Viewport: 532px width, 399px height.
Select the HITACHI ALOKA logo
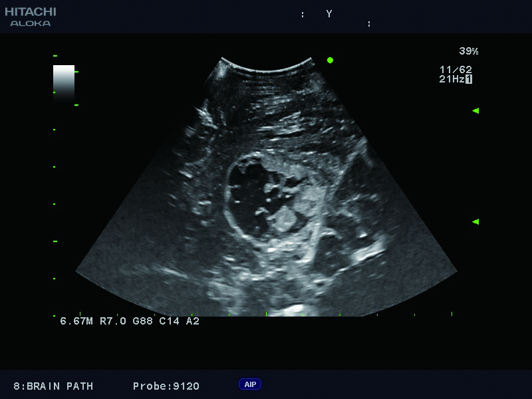pyautogui.click(x=32, y=16)
